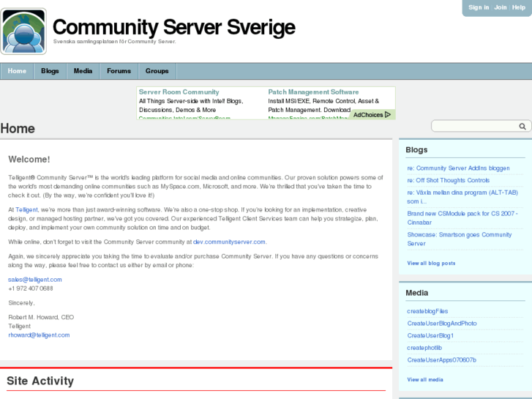
Task: Visit dev.communityserver.com link
Action: [x=229, y=242]
